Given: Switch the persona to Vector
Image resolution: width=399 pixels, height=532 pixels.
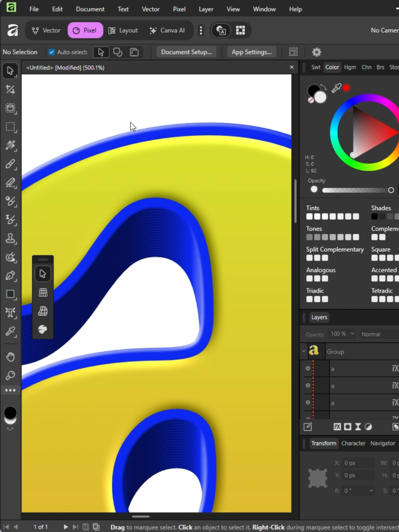Looking at the screenshot, I should coord(45,30).
